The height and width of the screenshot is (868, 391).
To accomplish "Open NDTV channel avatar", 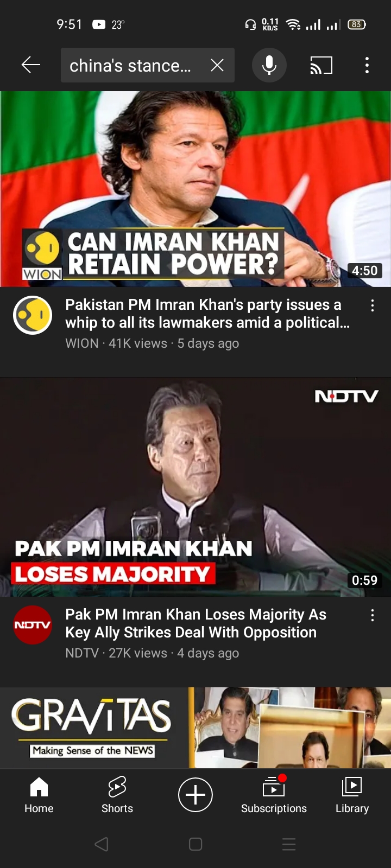I will (x=33, y=625).
